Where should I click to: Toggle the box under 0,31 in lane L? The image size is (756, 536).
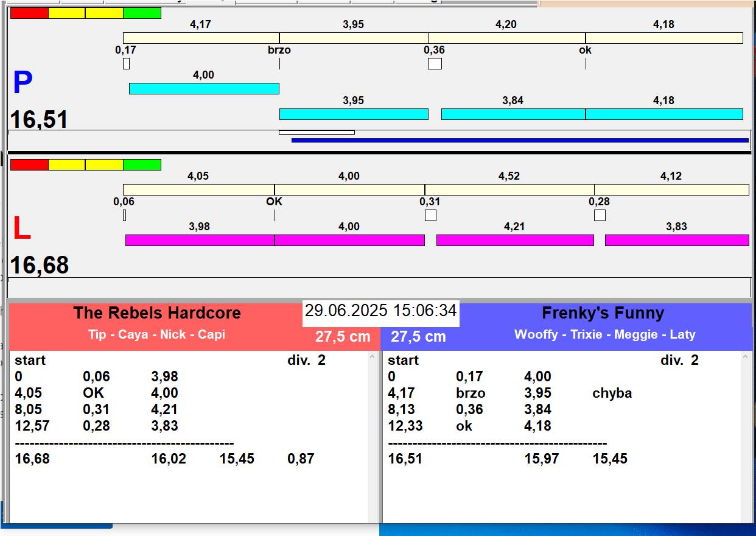pyautogui.click(x=430, y=215)
